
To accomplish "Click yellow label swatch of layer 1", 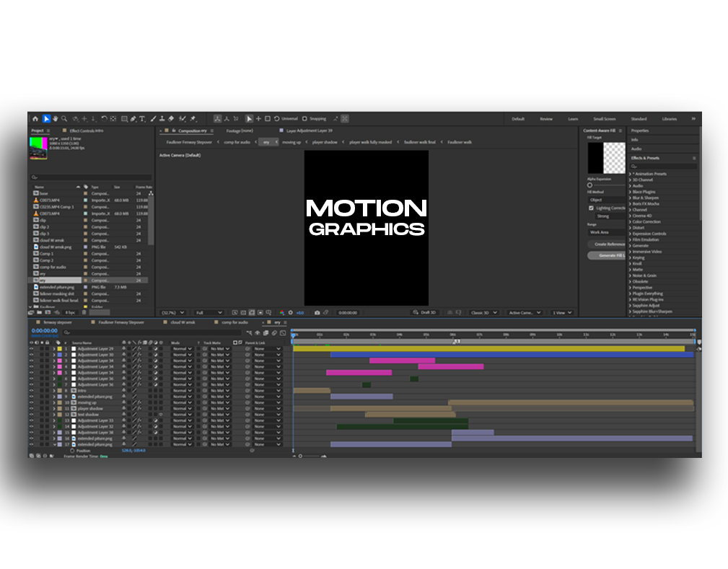I will coord(59,348).
